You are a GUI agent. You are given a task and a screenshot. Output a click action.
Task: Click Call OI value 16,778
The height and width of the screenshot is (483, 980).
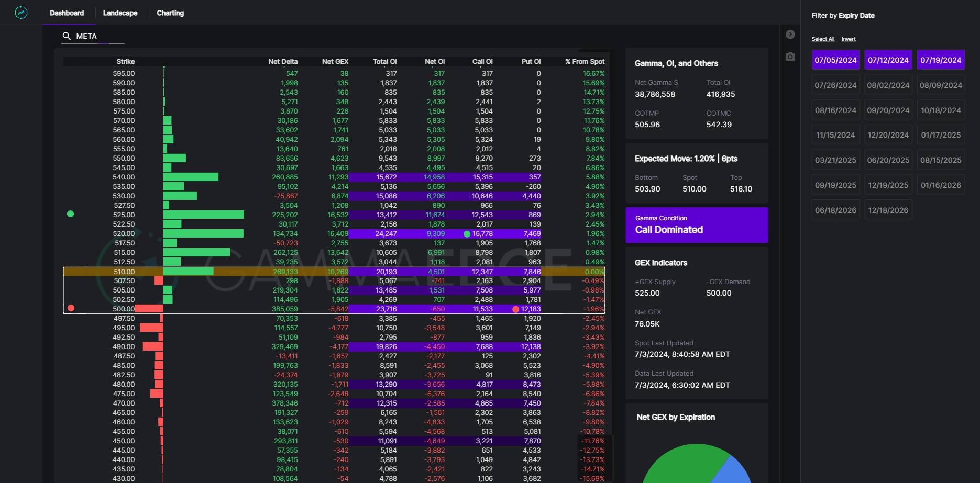pyautogui.click(x=482, y=233)
